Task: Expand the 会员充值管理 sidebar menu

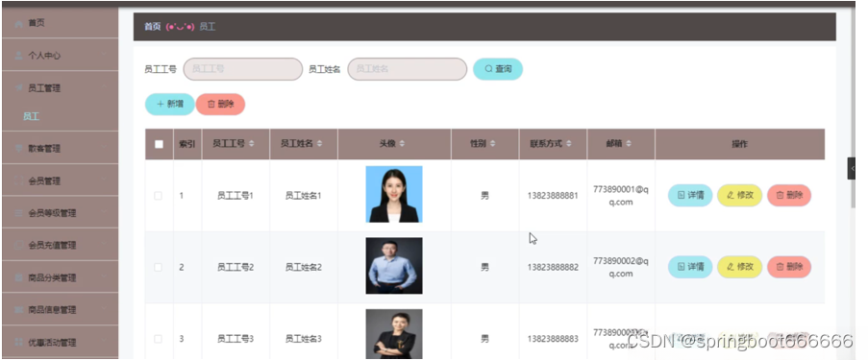Action: pos(60,245)
